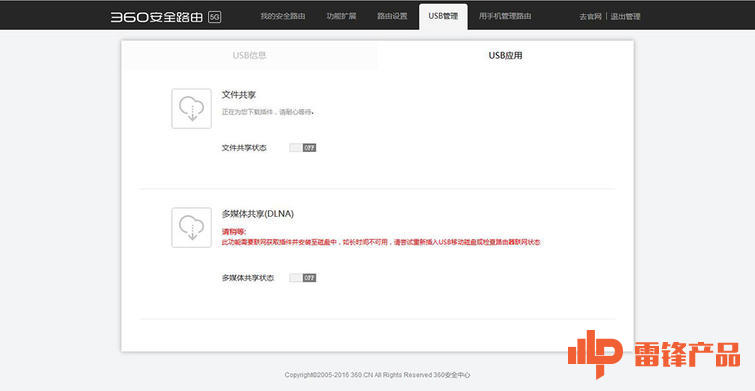Image resolution: width=755 pixels, height=391 pixels.
Task: Click the 360安全路由 logo
Action: click(x=156, y=17)
